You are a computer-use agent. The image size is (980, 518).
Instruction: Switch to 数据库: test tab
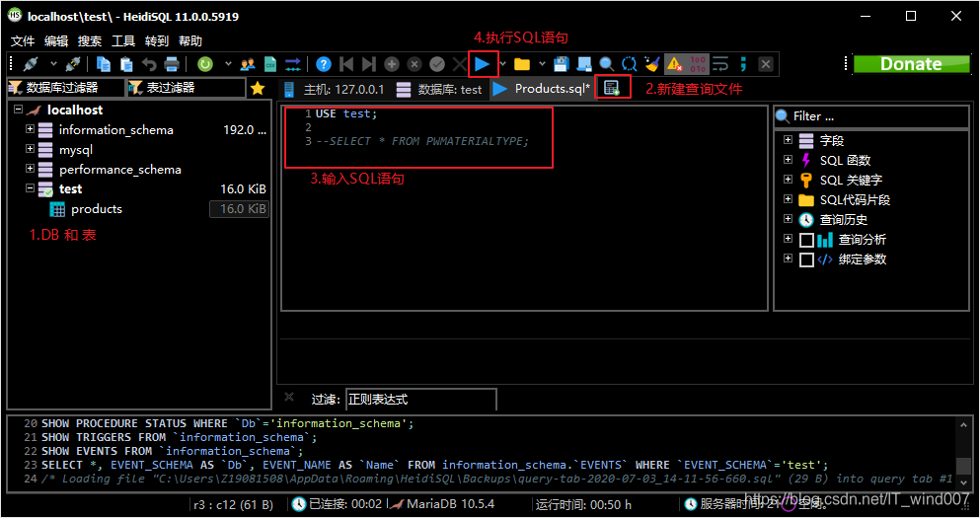(x=440, y=90)
